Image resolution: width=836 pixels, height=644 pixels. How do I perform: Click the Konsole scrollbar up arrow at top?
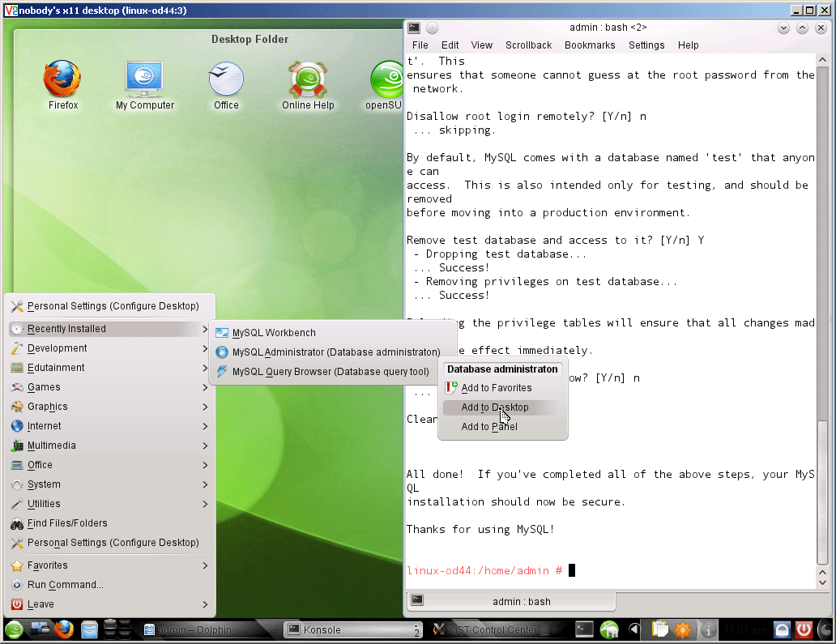[821, 60]
